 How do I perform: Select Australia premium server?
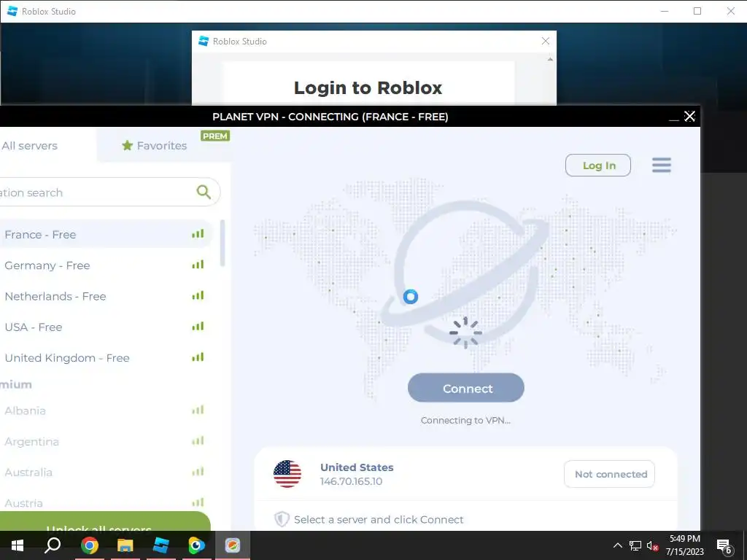click(x=106, y=472)
